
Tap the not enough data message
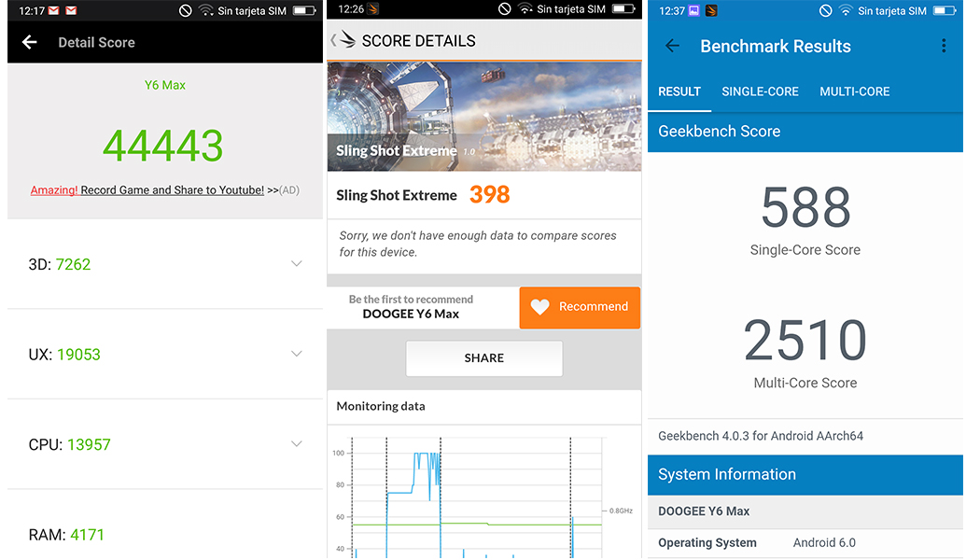478,244
